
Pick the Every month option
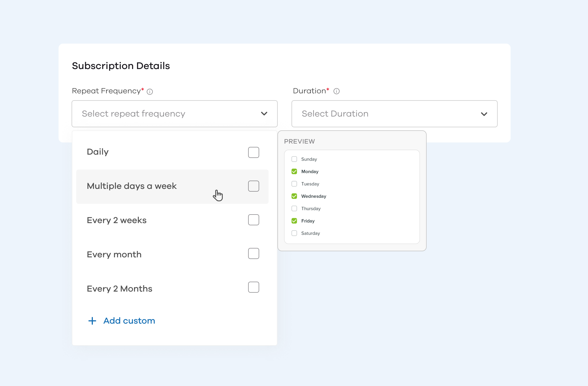point(172,255)
